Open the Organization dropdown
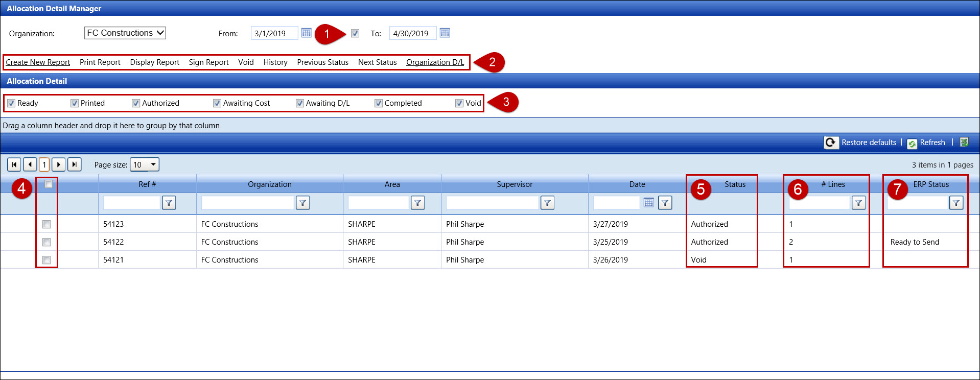This screenshot has height=380, width=980. [125, 33]
